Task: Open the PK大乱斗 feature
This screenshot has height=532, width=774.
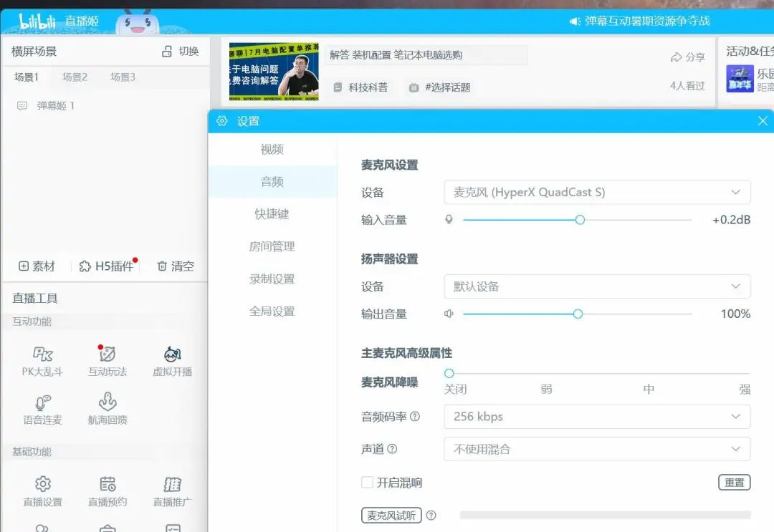Action: (42, 359)
